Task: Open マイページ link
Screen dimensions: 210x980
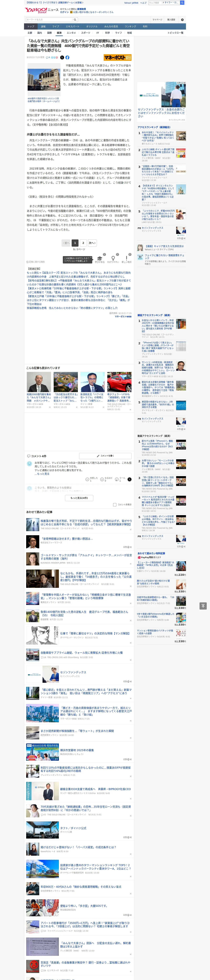Action: point(157,20)
